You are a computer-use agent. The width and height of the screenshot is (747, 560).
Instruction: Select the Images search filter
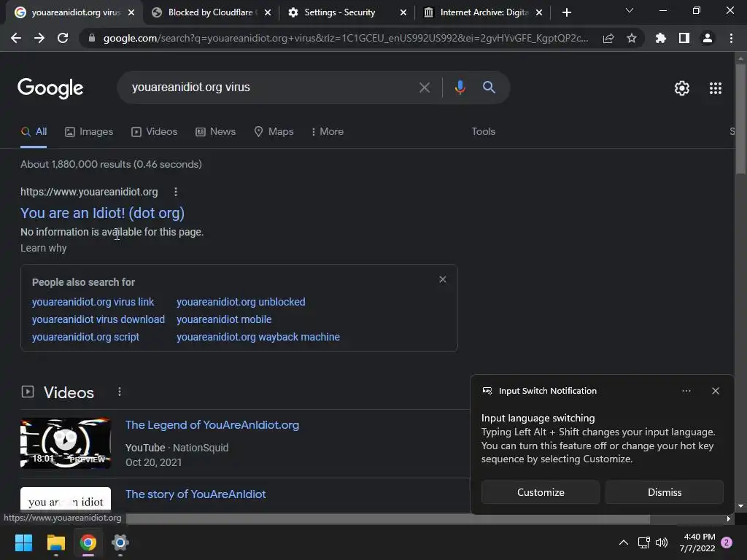pyautogui.click(x=89, y=131)
